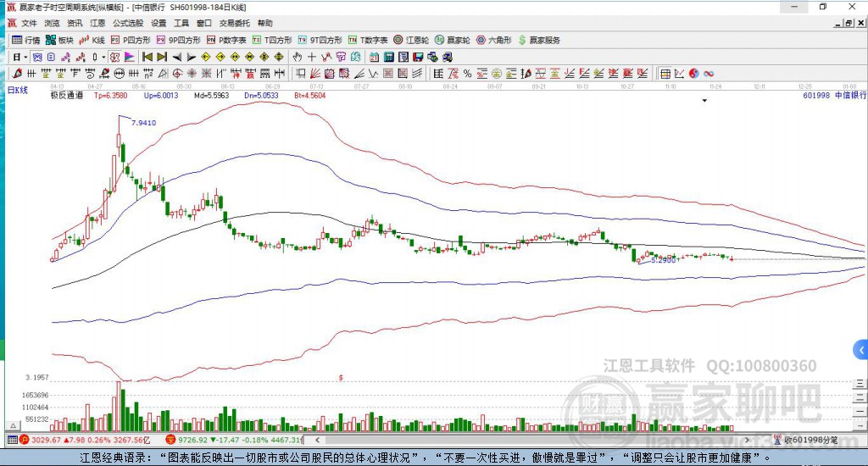Open the 交易委托 menu
Image resolution: width=868 pixels, height=466 pixels.
234,23
